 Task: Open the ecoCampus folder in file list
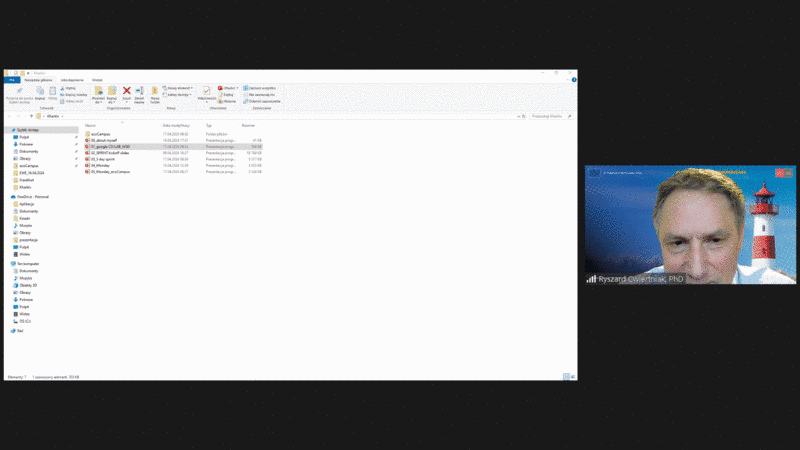pyautogui.click(x=99, y=134)
